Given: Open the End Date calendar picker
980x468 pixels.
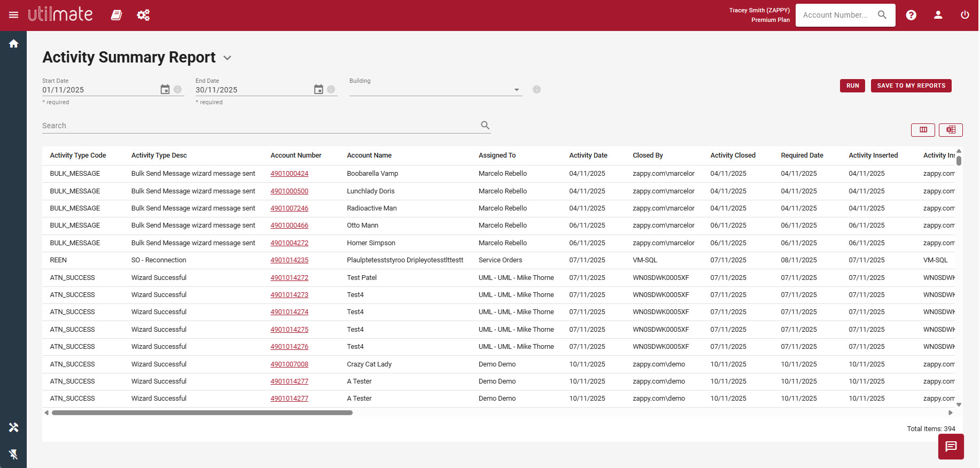Looking at the screenshot, I should (318, 89).
